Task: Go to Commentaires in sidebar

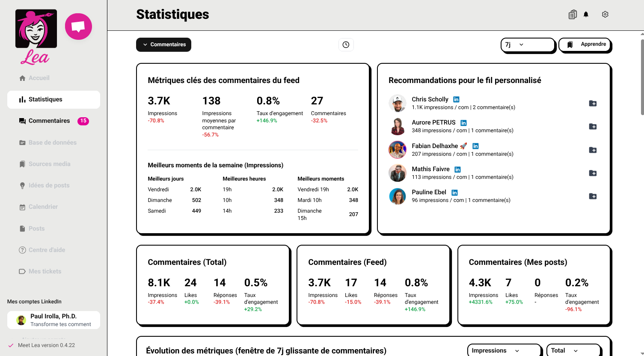Action: (x=49, y=121)
